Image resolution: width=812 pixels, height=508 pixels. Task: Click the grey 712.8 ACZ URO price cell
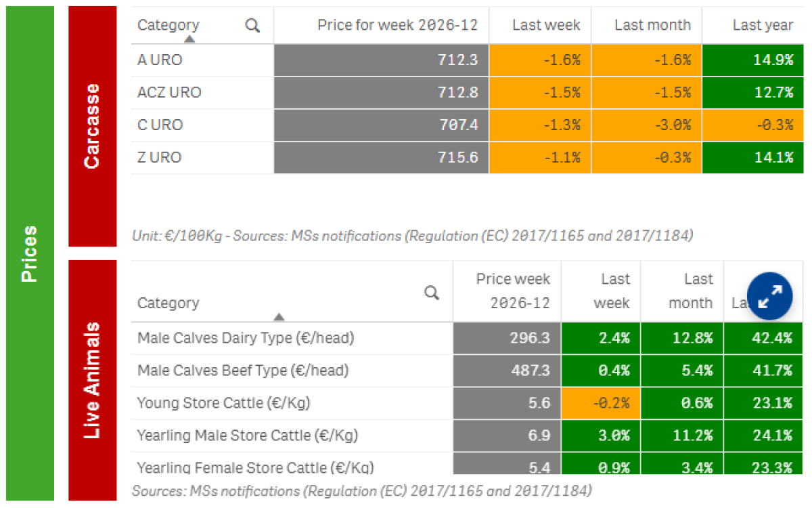tap(382, 92)
